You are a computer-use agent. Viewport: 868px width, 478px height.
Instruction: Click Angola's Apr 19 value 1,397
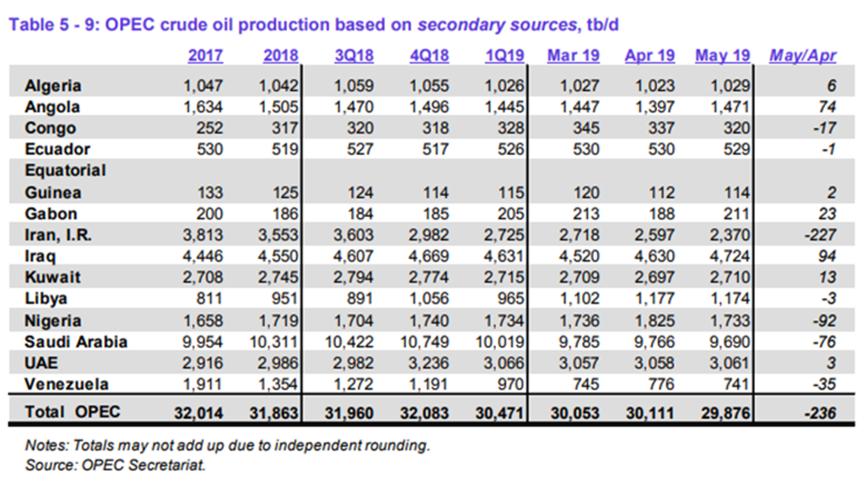click(655, 107)
